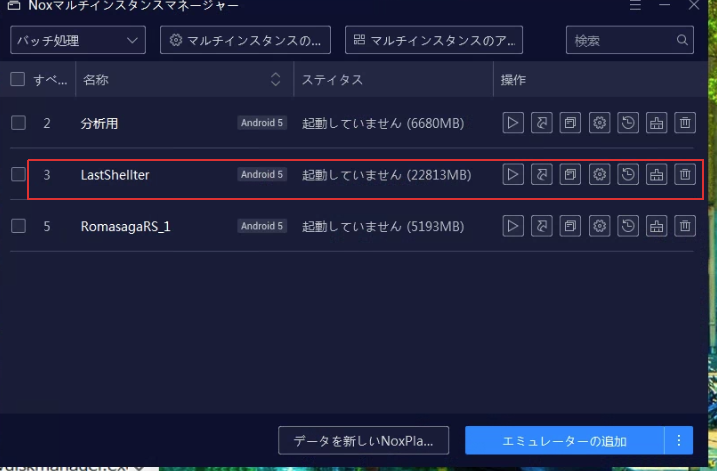Image resolution: width=717 pixels, height=471 pixels.
Task: Click Android 5 badge in RomasagaRS_1 row
Action: point(262,226)
